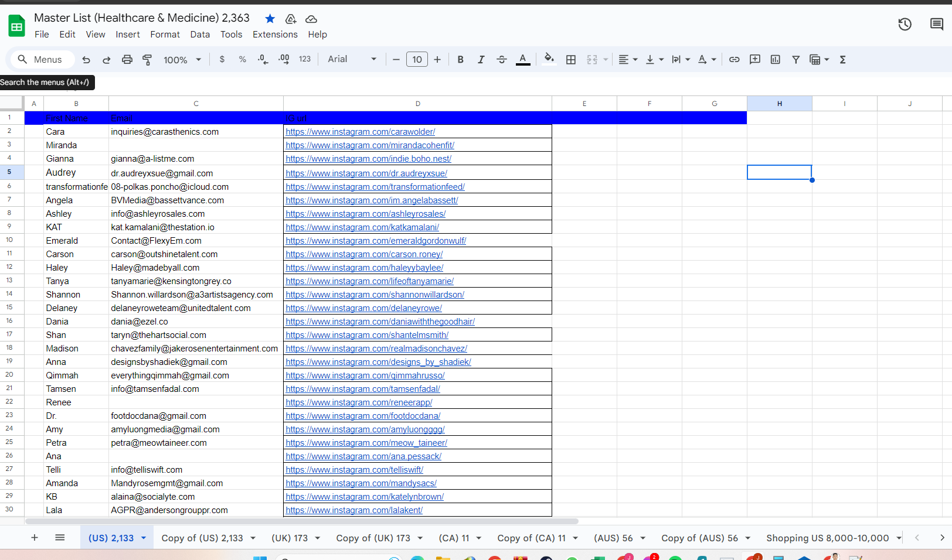Merge the selected cells
This screenshot has height=560, width=952.
pyautogui.click(x=592, y=60)
